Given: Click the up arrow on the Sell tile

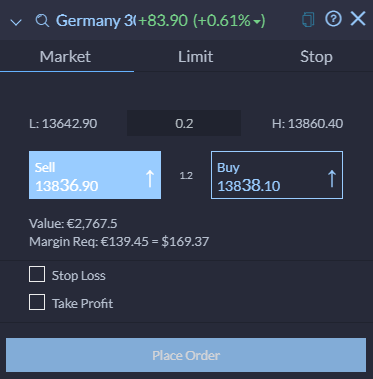Looking at the screenshot, I should pyautogui.click(x=150, y=178).
